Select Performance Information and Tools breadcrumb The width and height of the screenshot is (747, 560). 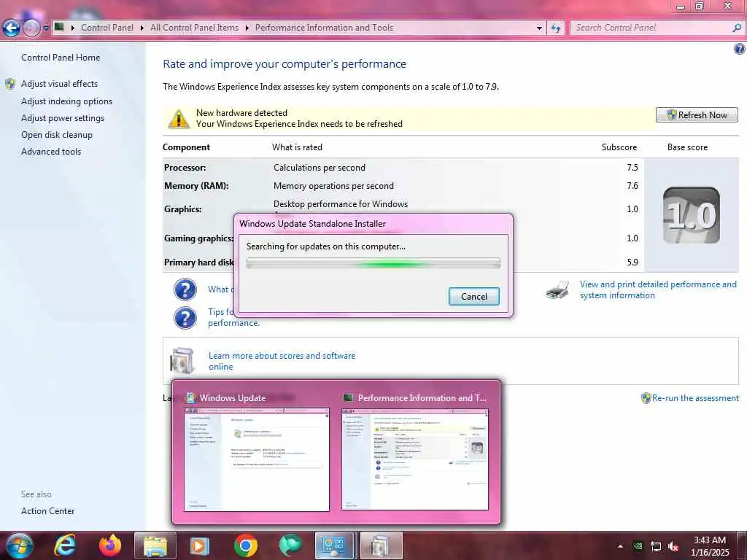click(x=324, y=28)
